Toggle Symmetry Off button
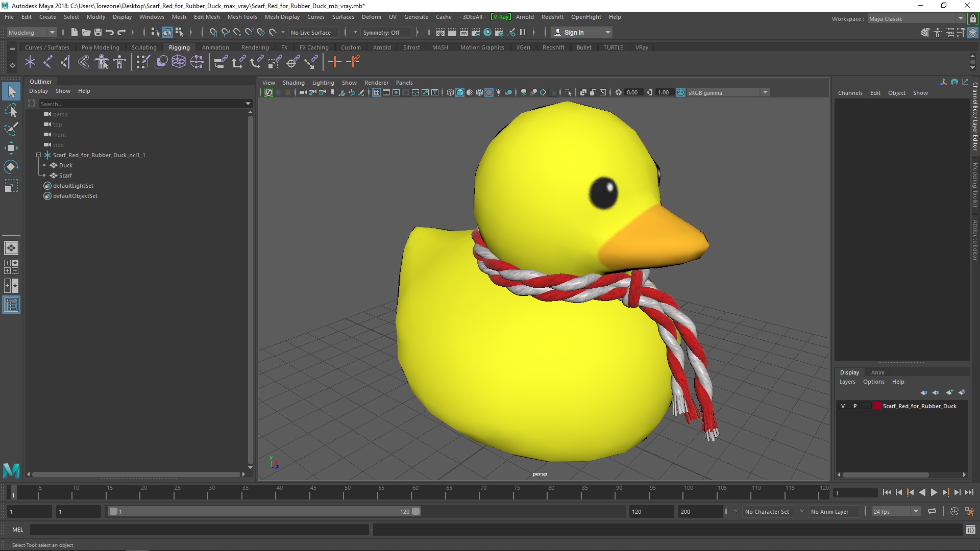 tap(382, 32)
